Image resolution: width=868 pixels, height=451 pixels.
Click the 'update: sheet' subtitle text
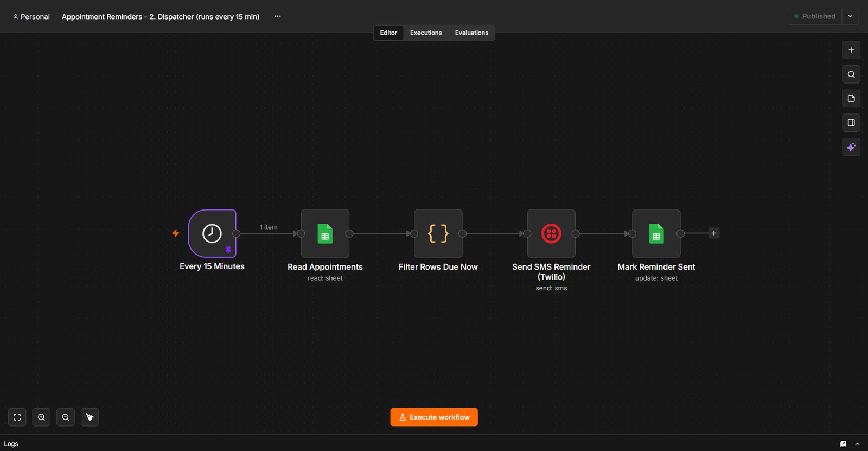(x=656, y=278)
